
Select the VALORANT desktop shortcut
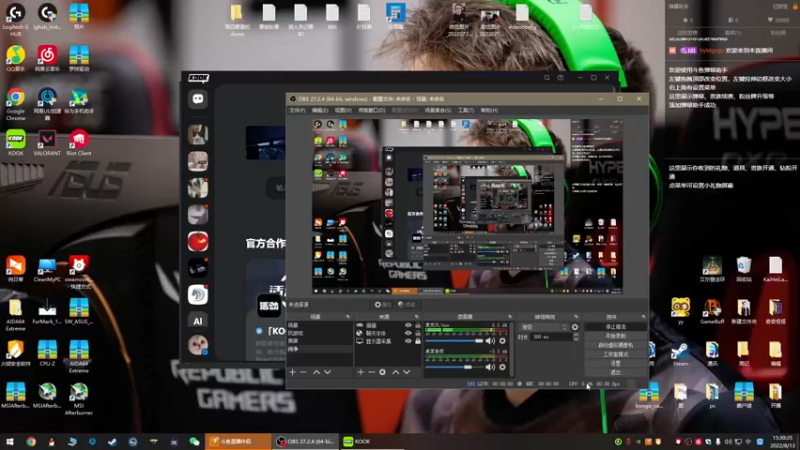(47, 143)
